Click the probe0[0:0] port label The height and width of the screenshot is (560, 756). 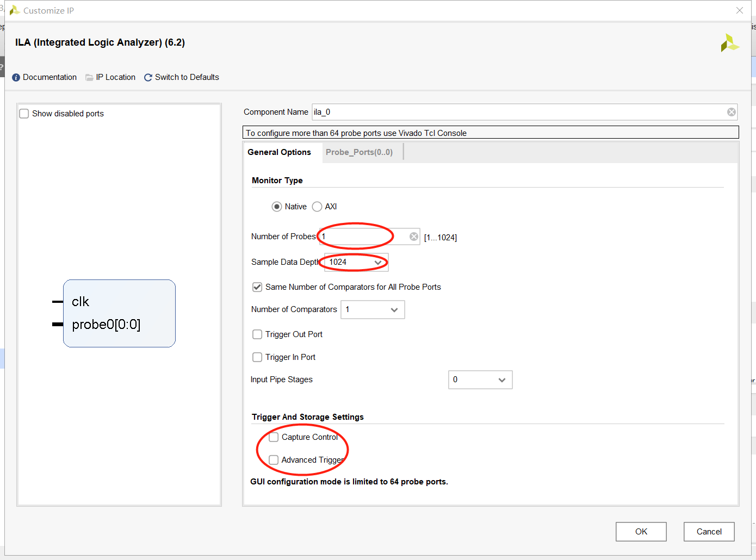tap(106, 325)
